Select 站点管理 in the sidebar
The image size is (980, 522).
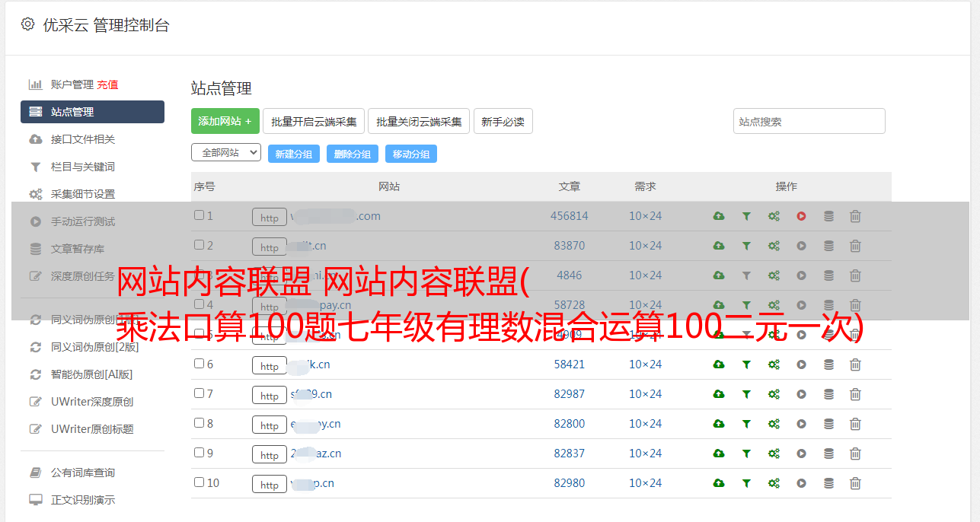[92, 112]
